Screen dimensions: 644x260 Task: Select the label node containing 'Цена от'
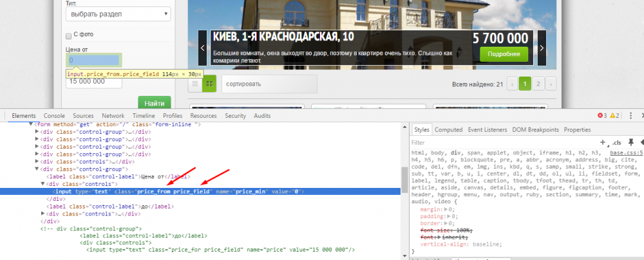tap(119, 176)
